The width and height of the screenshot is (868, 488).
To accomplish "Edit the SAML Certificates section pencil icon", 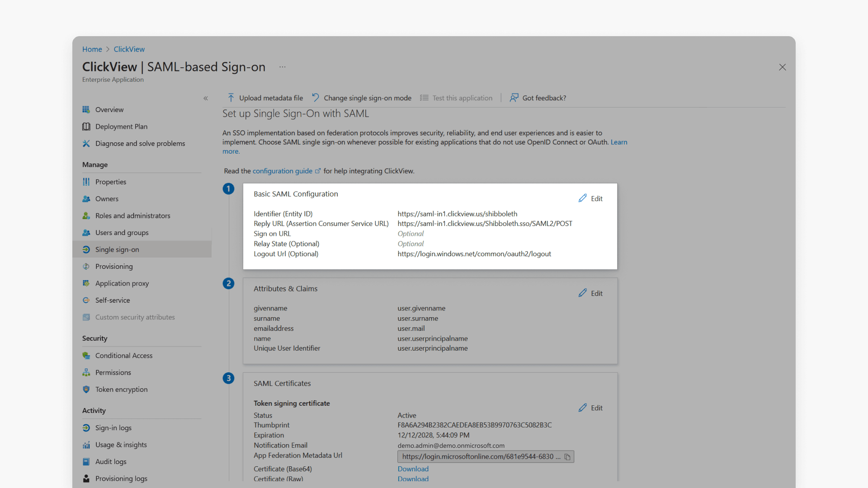I will pyautogui.click(x=582, y=407).
